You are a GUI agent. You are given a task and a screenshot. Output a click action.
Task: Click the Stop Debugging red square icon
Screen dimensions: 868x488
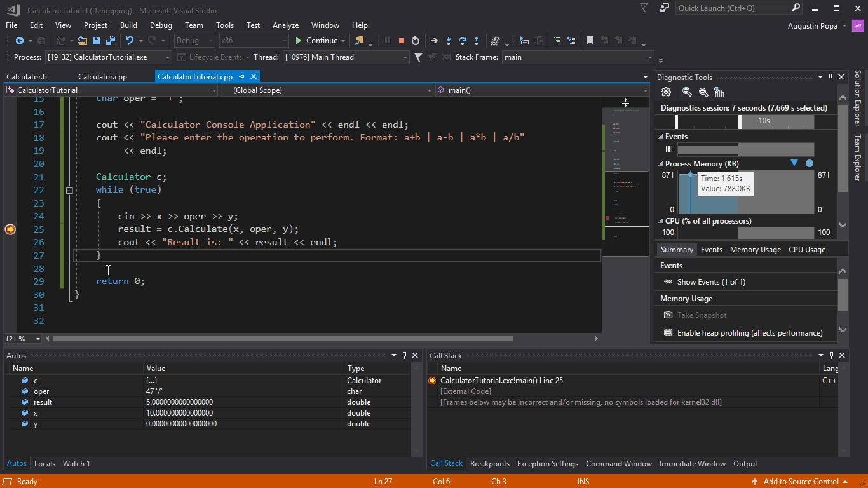pyautogui.click(x=402, y=41)
